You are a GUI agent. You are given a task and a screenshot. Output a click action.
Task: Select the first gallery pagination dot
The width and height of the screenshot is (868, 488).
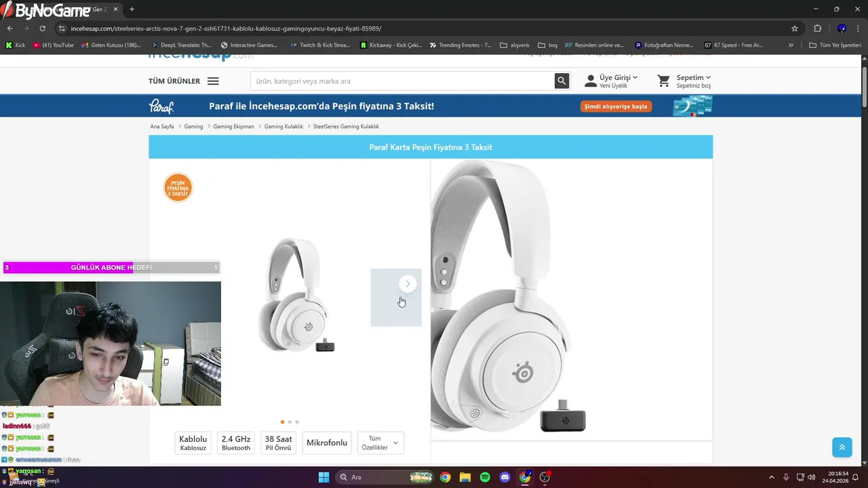(x=282, y=422)
